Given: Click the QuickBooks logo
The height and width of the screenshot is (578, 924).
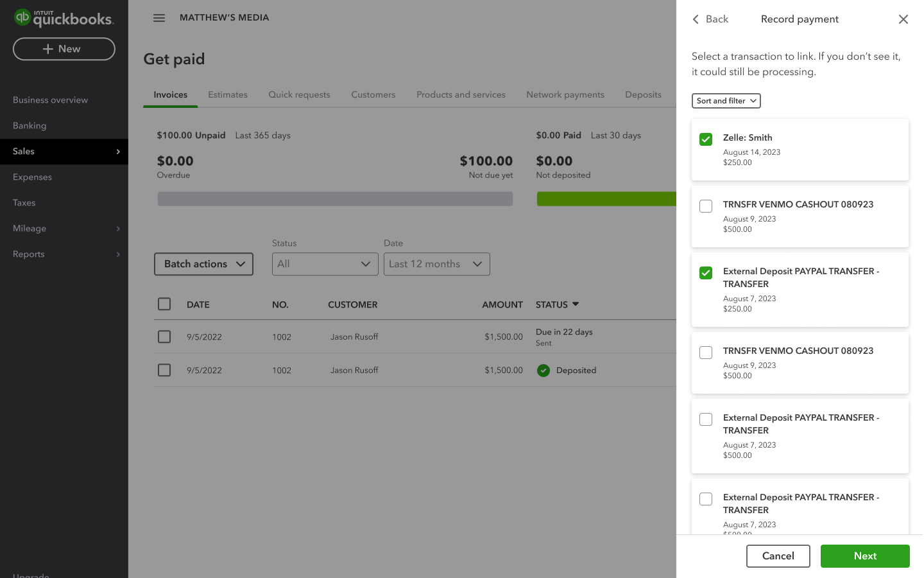Looking at the screenshot, I should (64, 18).
